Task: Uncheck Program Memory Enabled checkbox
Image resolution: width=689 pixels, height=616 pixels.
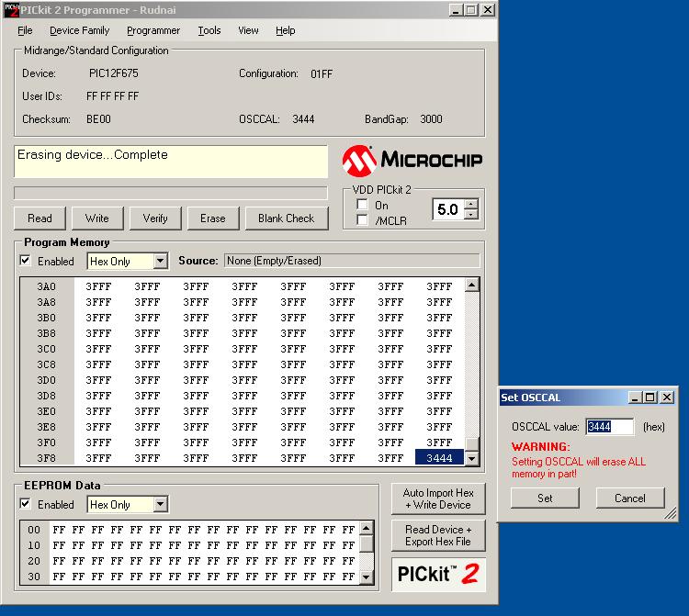Action: point(25,261)
